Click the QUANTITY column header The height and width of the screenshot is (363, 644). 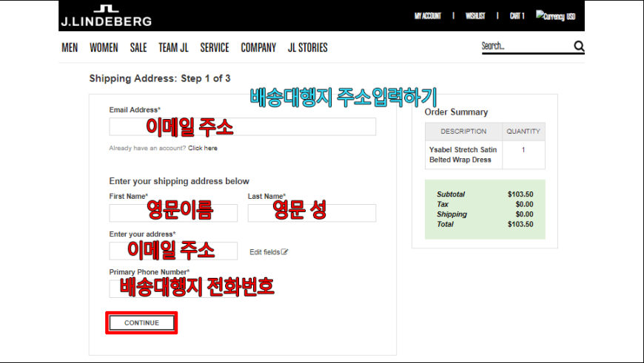coord(523,132)
